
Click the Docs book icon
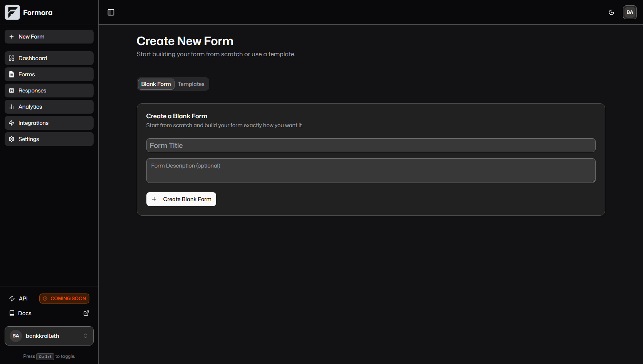(12, 313)
